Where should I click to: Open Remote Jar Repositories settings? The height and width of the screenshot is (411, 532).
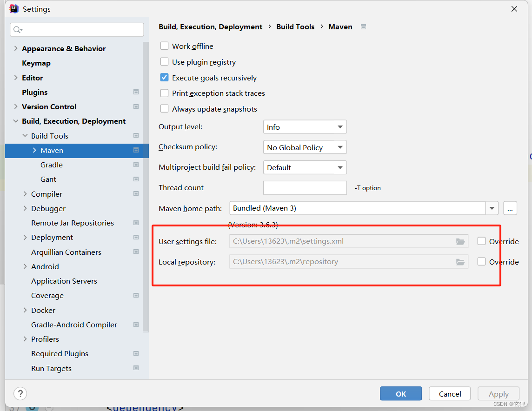pyautogui.click(x=73, y=223)
